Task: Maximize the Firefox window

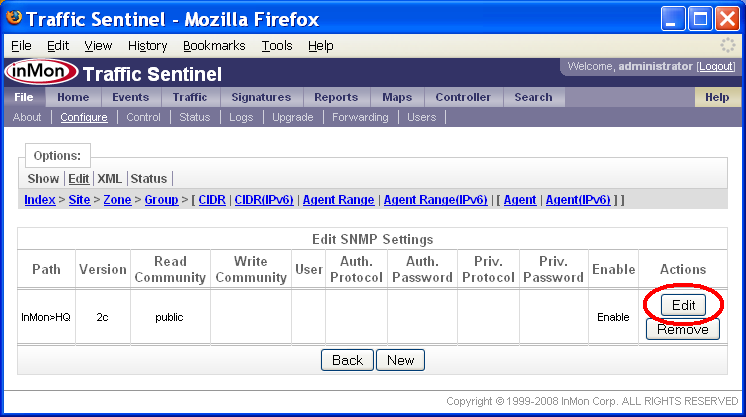Action: (700, 18)
